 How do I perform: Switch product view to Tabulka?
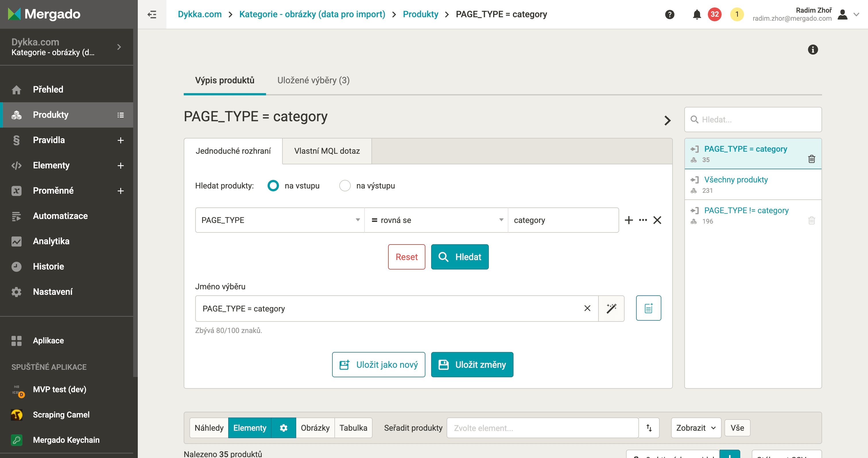coord(353,428)
